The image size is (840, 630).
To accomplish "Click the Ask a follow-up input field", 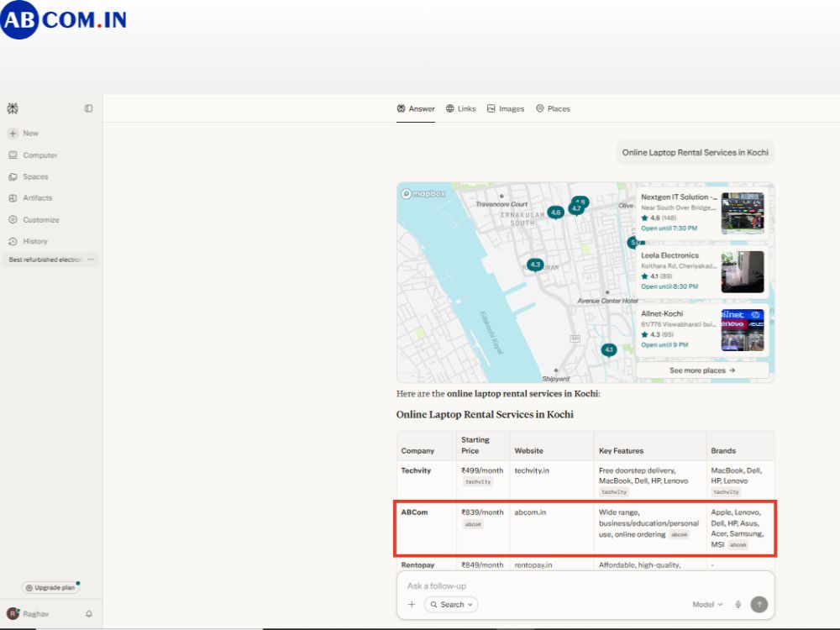I will click(585, 586).
